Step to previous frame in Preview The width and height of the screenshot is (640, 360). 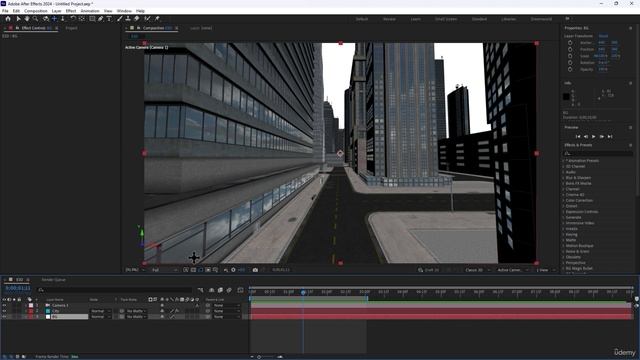tap(586, 136)
